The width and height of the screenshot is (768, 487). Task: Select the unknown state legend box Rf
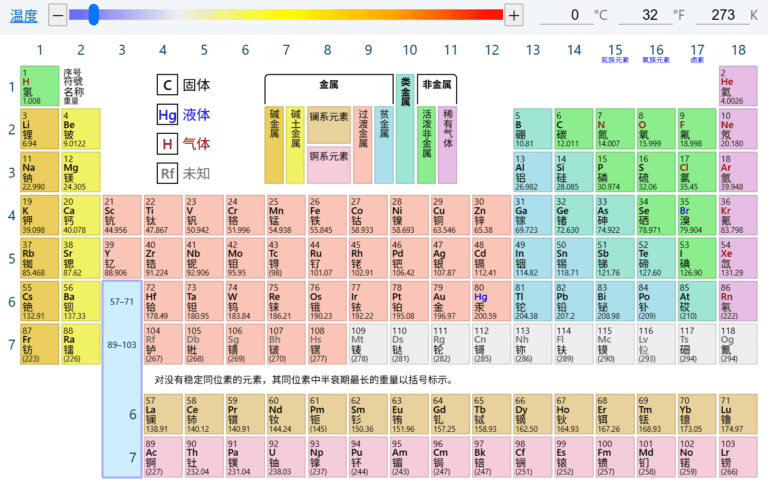167,173
